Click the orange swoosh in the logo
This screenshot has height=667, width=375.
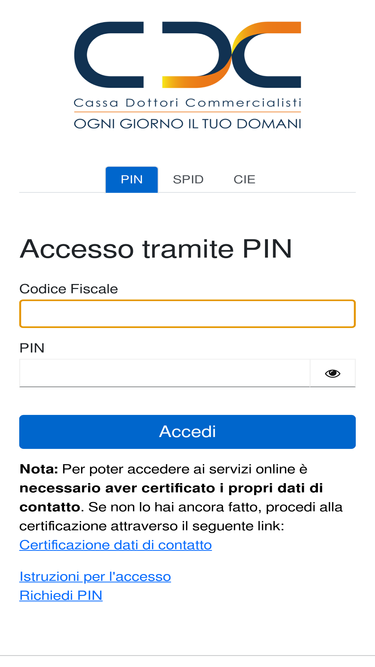232,55
